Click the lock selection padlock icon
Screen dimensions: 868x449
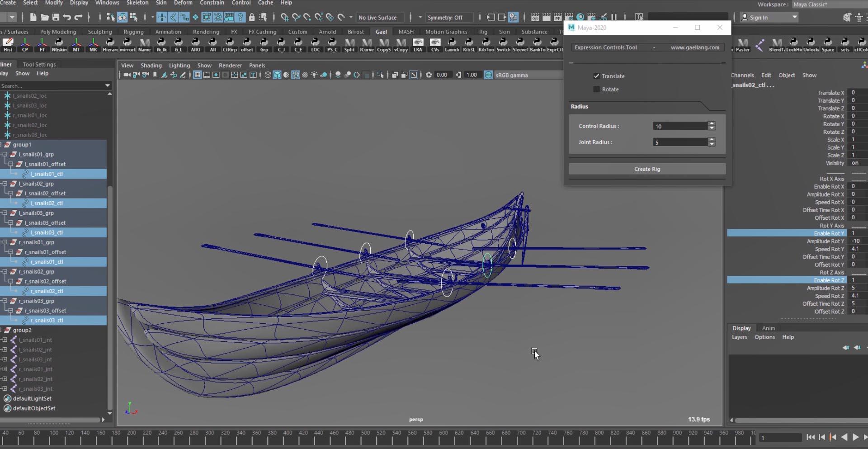click(252, 17)
